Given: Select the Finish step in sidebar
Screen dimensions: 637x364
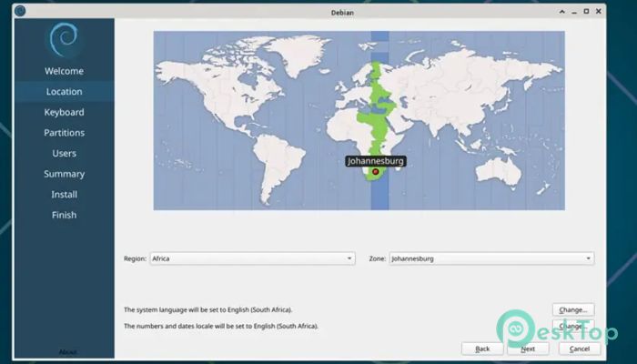Looking at the screenshot, I should tap(64, 216).
